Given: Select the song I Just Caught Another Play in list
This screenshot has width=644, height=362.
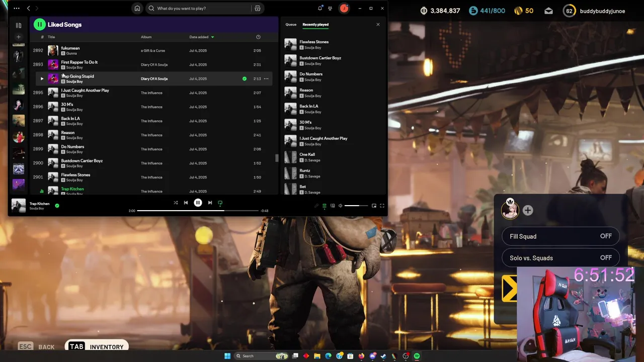Looking at the screenshot, I should 85,90.
